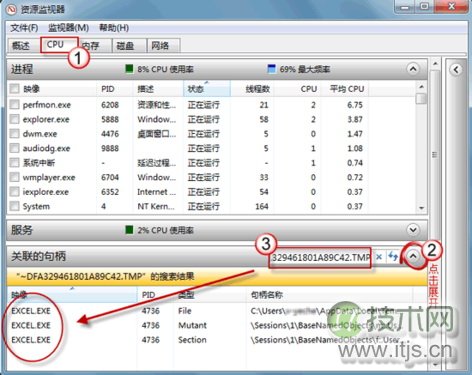Screen dimensions: 472x375
Task: Click the blue 最大频率 indicator icon
Action: coord(272,69)
